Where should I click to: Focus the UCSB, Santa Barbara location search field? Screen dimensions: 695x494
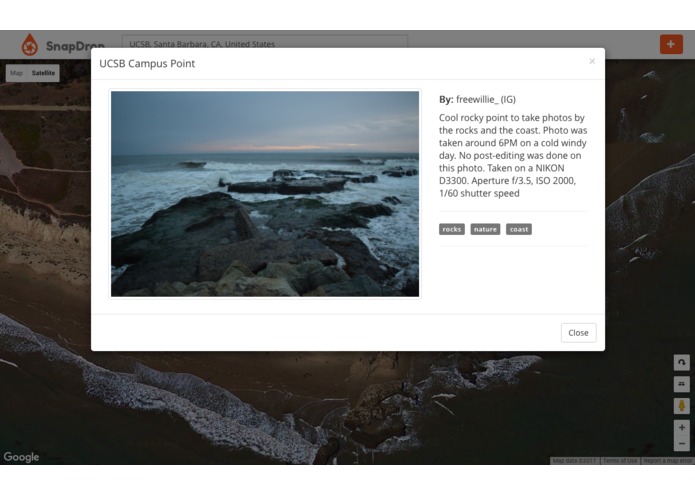point(265,44)
